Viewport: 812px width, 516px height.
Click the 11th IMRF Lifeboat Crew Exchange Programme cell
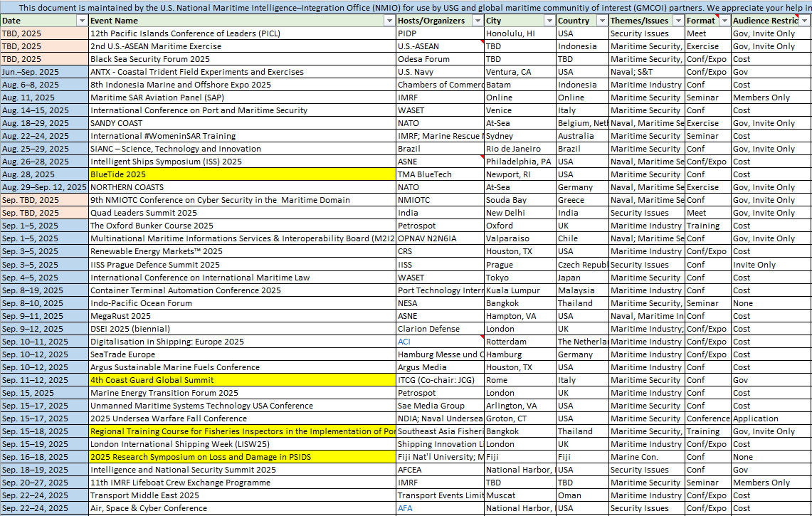(x=243, y=483)
